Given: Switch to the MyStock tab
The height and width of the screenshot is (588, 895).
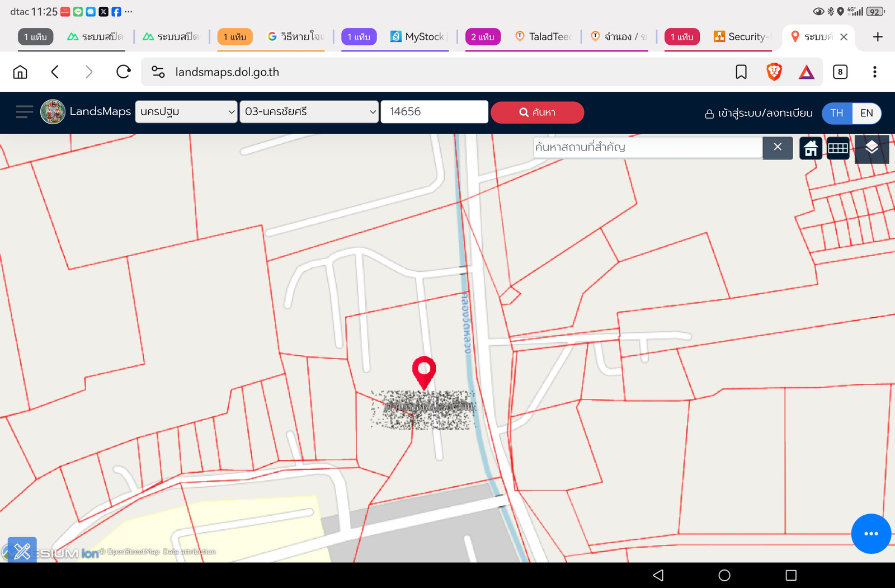Looking at the screenshot, I should click(x=419, y=37).
